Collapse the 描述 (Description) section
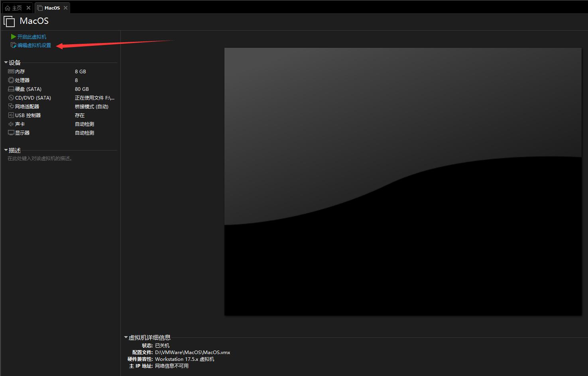The width and height of the screenshot is (588, 376). point(6,150)
